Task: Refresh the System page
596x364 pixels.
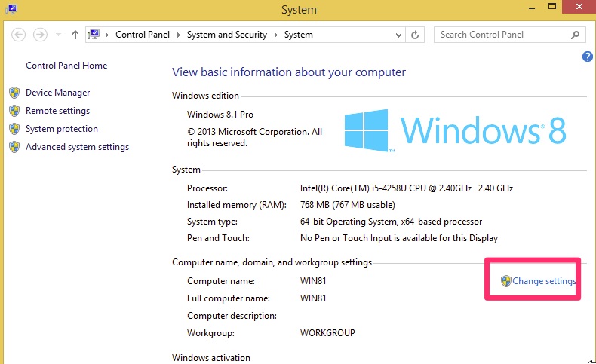Action: tap(415, 35)
